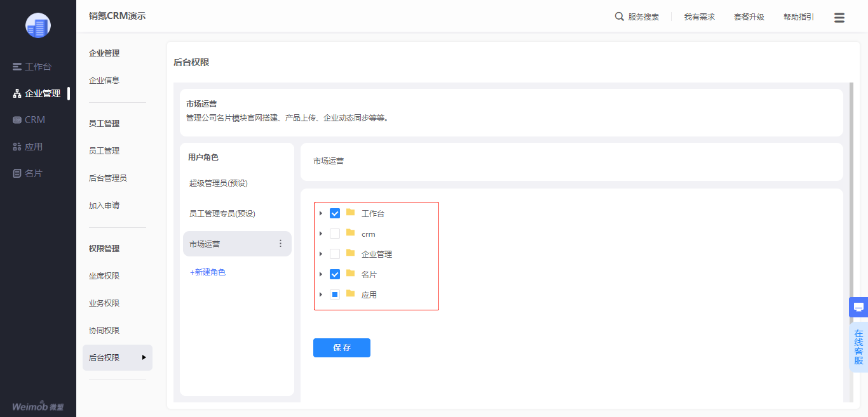Viewport: 868px width, 417px height.
Task: Click the 应用 tree label
Action: tap(369, 295)
